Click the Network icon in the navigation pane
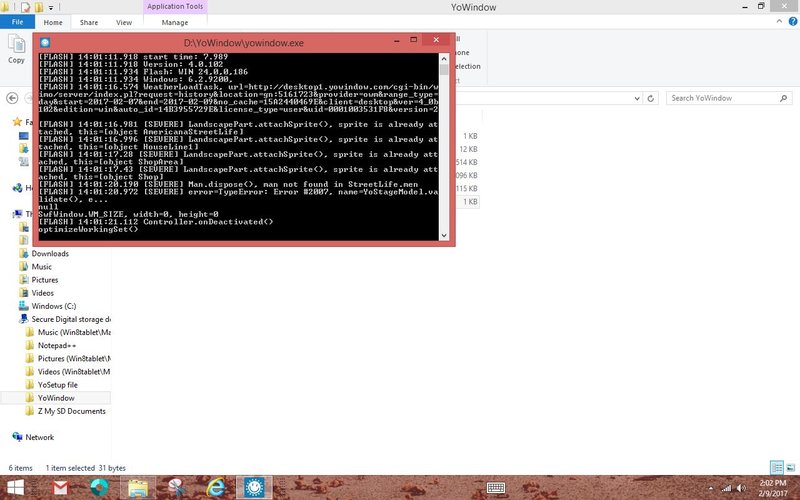Image resolution: width=800 pixels, height=500 pixels. [x=17, y=437]
